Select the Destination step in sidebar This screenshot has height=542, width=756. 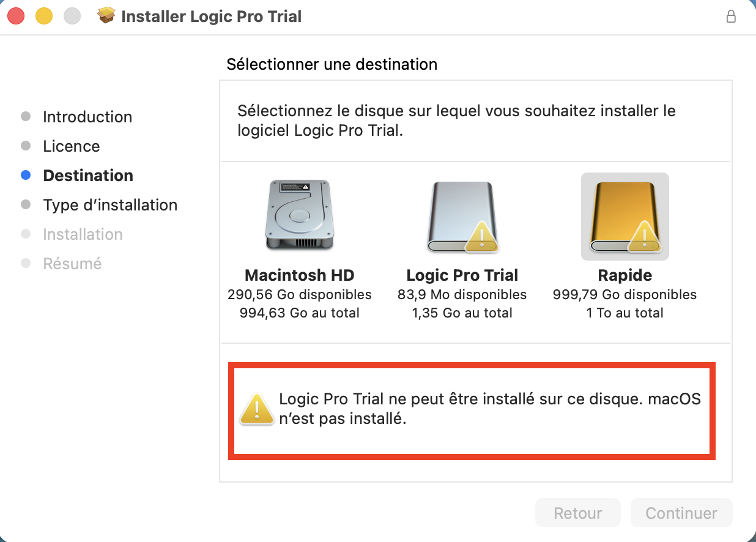click(x=88, y=176)
